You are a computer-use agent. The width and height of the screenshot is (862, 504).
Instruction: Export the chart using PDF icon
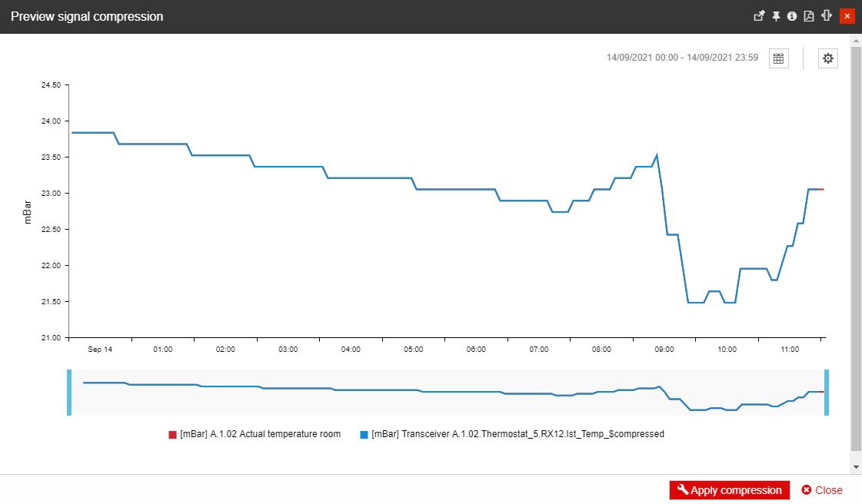[809, 16]
